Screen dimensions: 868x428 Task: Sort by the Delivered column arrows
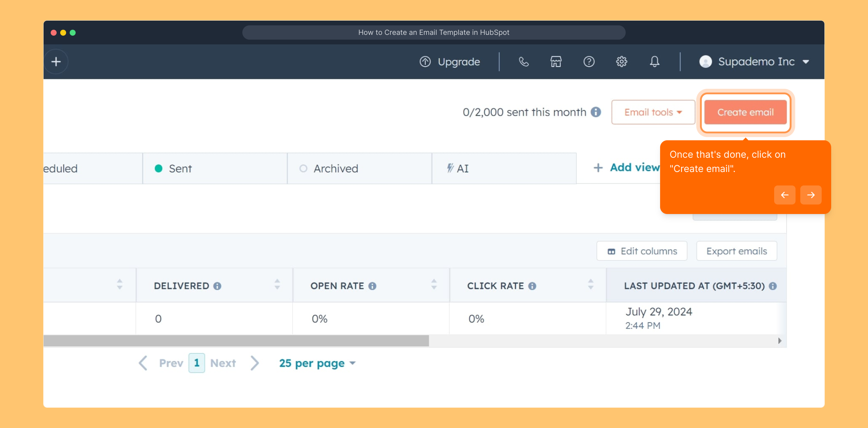pyautogui.click(x=277, y=284)
